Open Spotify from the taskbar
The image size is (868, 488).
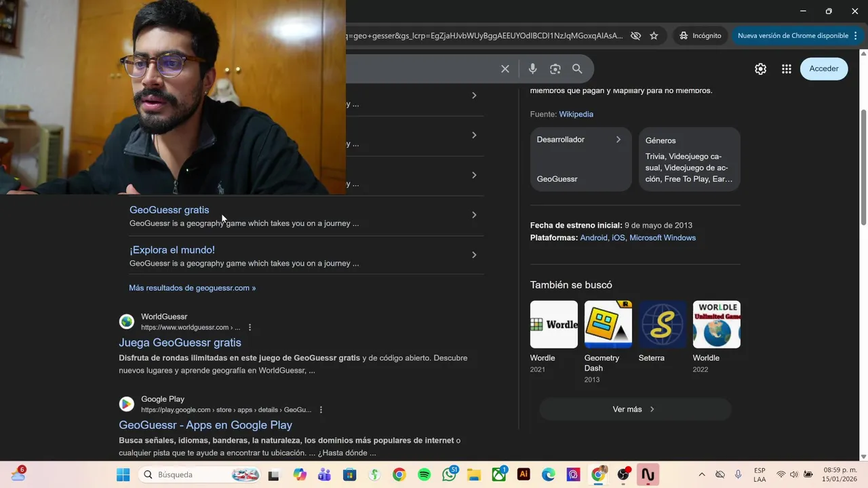424,475
